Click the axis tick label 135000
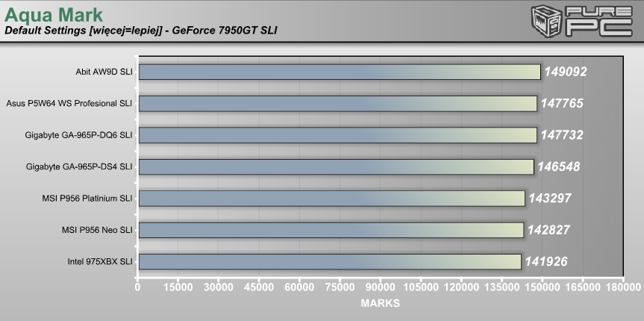 [501, 287]
